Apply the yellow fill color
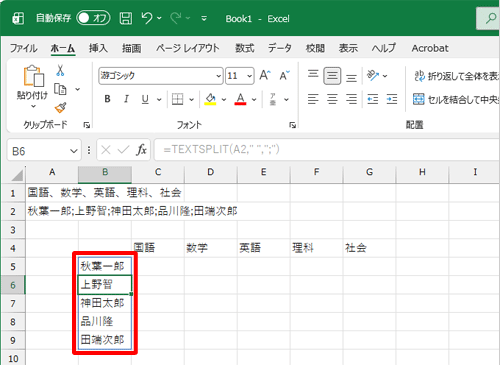The image size is (500, 365). pos(210,99)
